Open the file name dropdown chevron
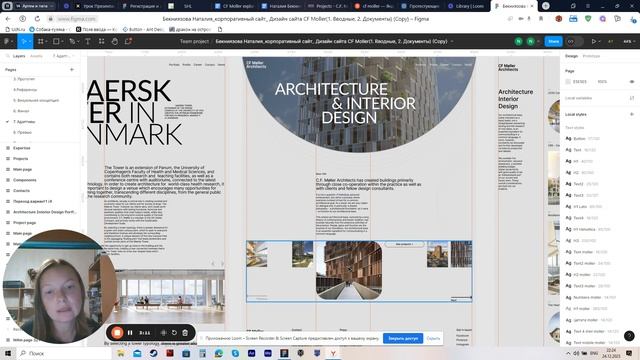This screenshot has height=360, width=640. [x=452, y=41]
